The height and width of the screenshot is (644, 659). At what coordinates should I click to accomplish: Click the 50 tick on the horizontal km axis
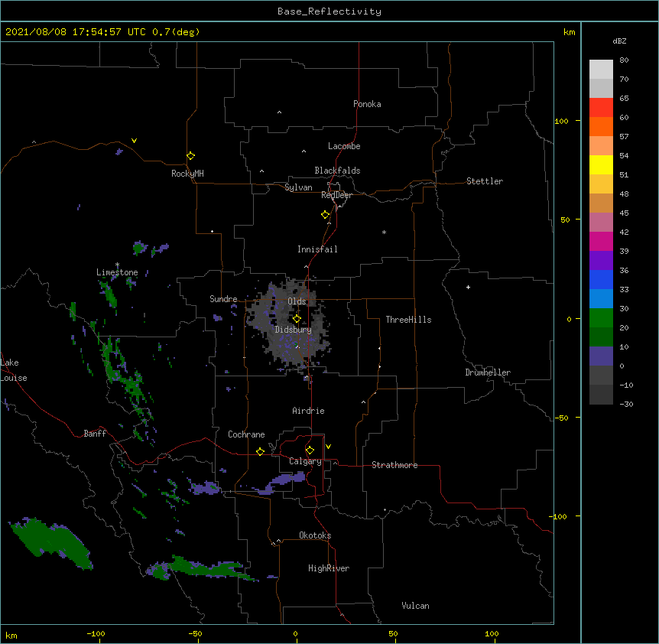pos(393,633)
